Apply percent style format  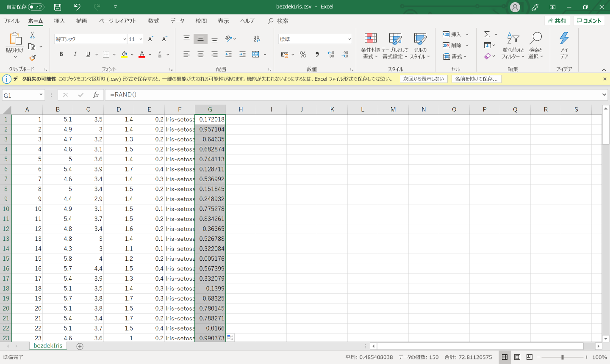(303, 54)
